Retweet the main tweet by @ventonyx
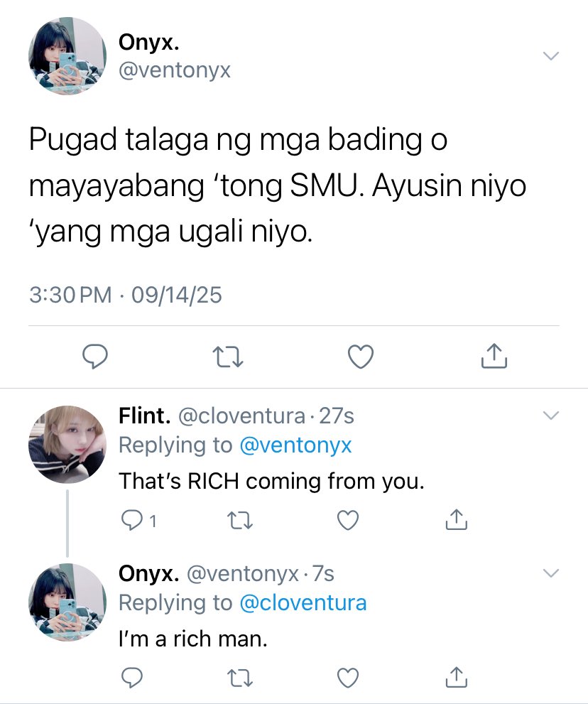 point(227,357)
